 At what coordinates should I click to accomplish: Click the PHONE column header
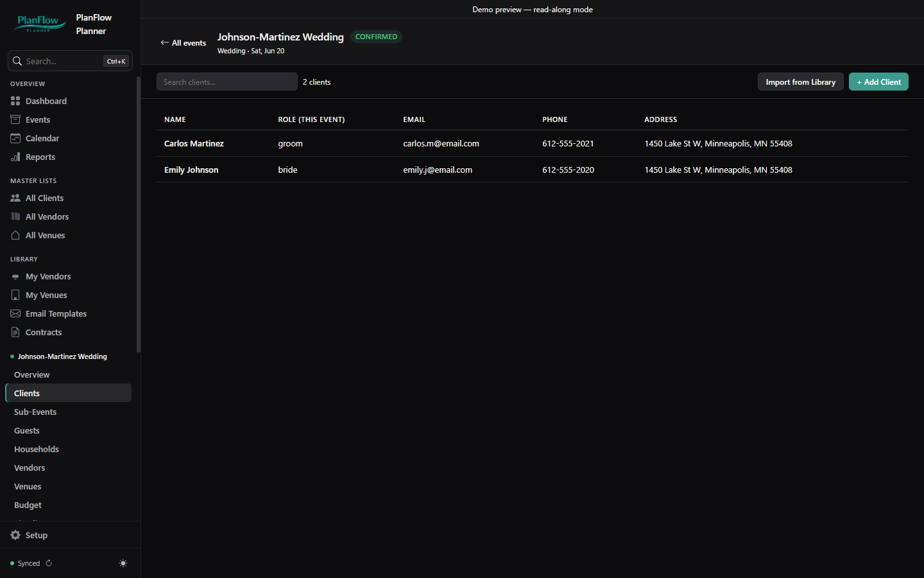[x=555, y=119]
